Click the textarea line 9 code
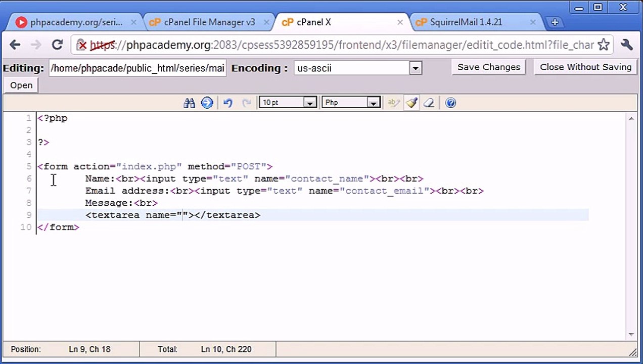Viewport: 643px width, 364px height. [x=173, y=215]
